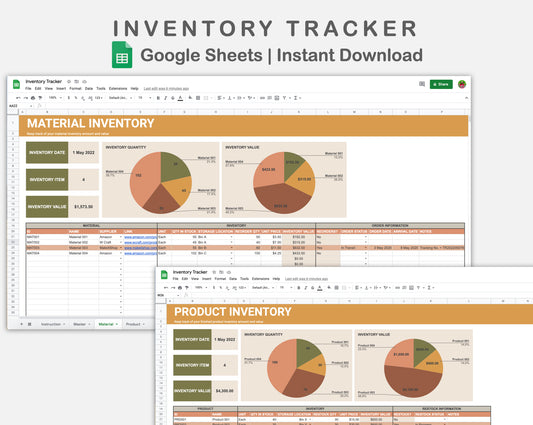This screenshot has height=425, width=533.
Task: Open comment history icon near Share button
Action: coord(422,84)
